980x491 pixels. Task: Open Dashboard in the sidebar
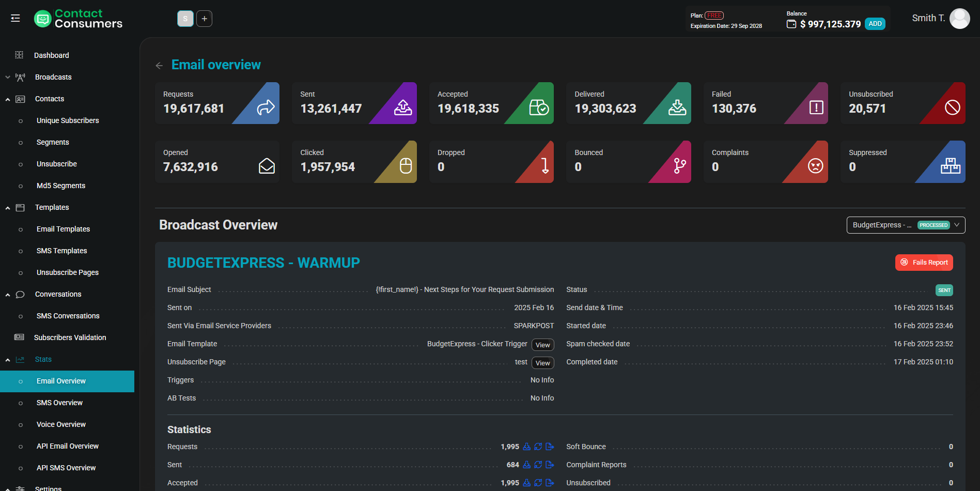[x=51, y=55]
